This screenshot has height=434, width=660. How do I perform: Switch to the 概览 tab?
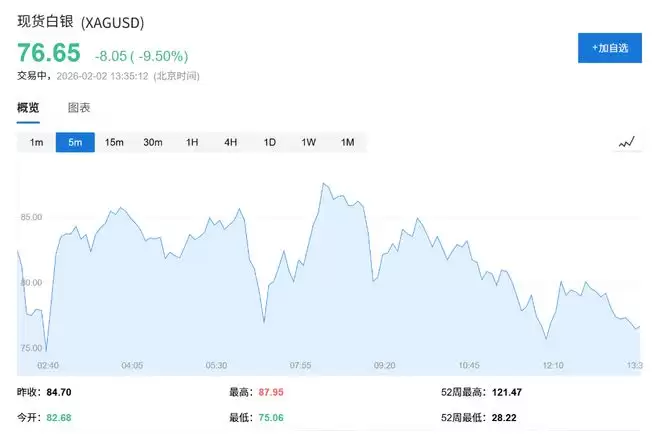[28, 107]
